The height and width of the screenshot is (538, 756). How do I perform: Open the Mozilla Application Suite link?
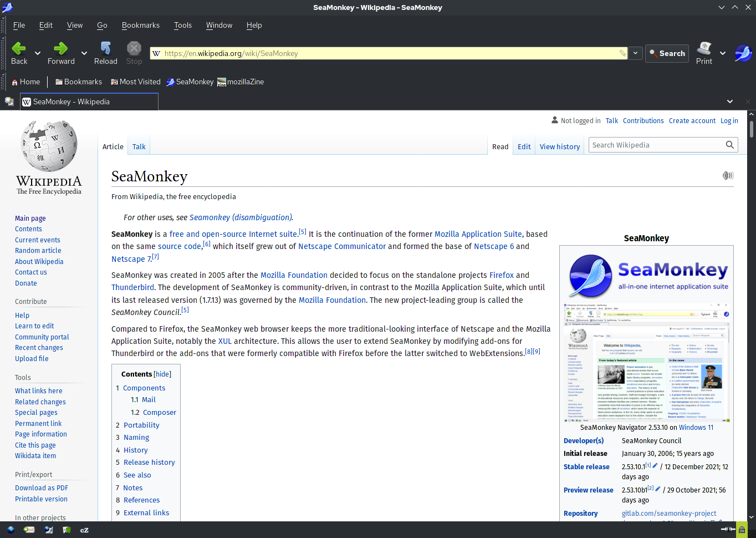(x=478, y=234)
